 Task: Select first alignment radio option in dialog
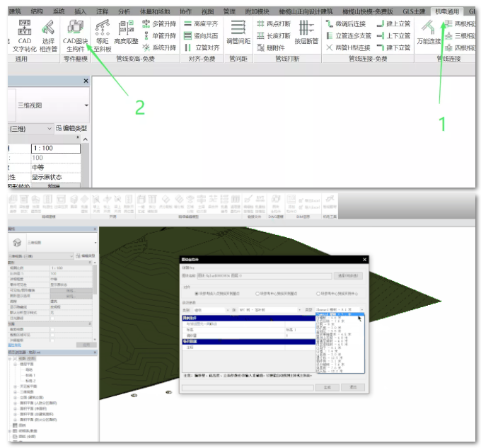[197, 294]
